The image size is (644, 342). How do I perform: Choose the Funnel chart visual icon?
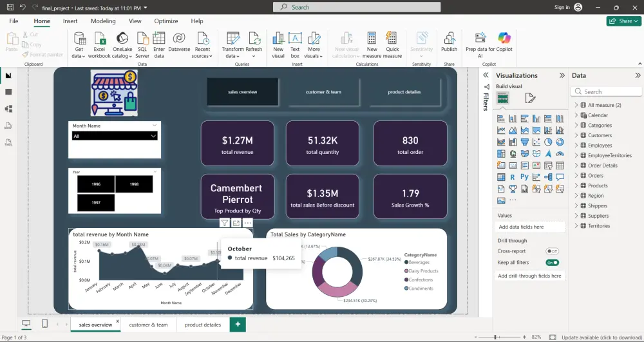[524, 142]
